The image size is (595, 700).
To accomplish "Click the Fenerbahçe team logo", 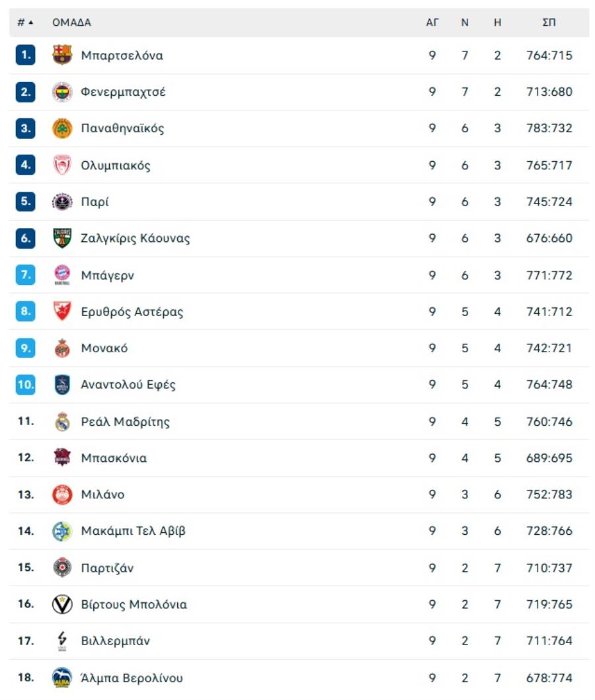I will [62, 92].
